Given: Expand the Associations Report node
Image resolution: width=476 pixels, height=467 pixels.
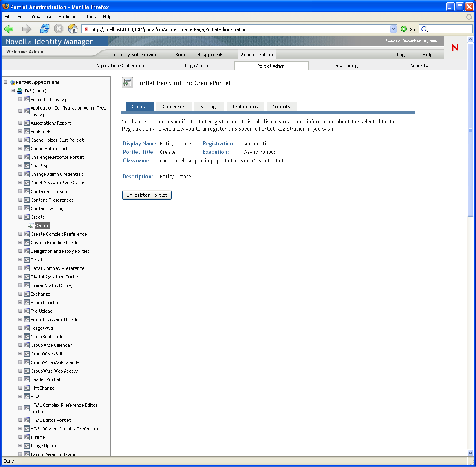Looking at the screenshot, I should [20, 123].
